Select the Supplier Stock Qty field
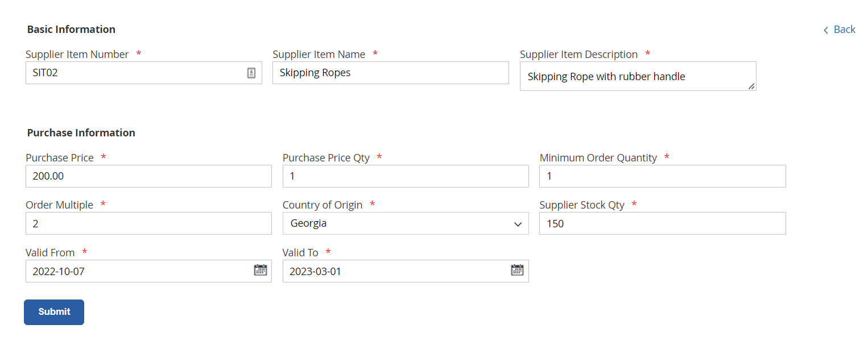 click(x=662, y=223)
